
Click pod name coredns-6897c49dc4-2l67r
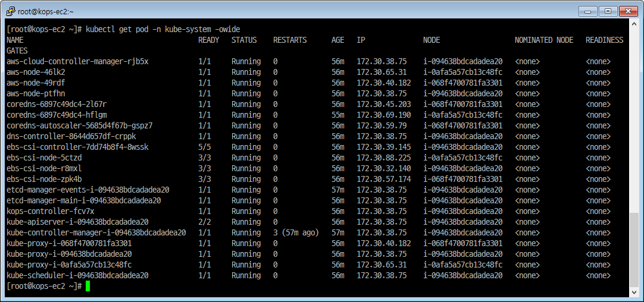tap(57, 104)
